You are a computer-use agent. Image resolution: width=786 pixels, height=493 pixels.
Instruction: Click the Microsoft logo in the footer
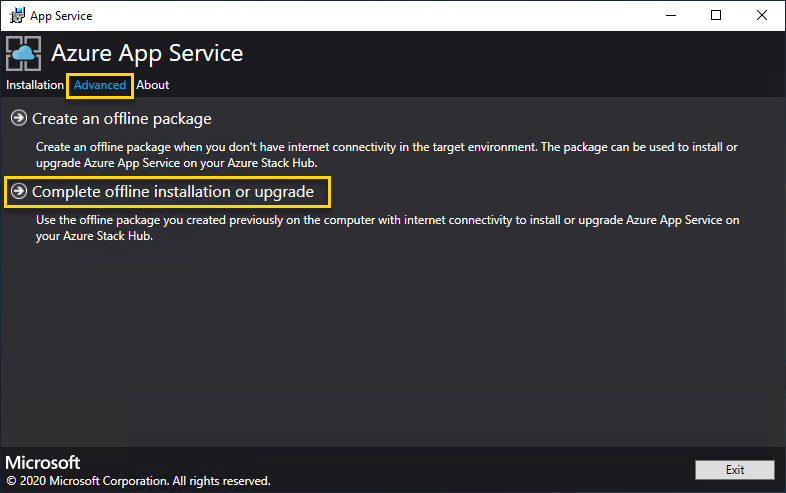43,463
